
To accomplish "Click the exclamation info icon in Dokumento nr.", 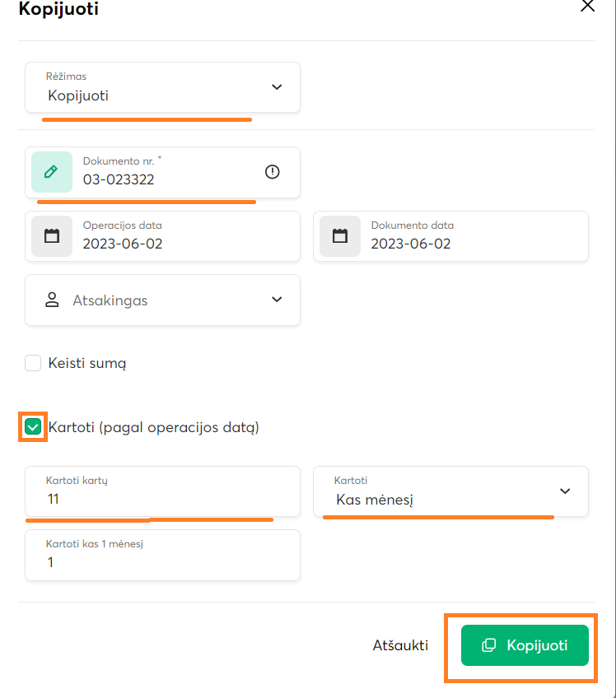I will click(x=273, y=172).
